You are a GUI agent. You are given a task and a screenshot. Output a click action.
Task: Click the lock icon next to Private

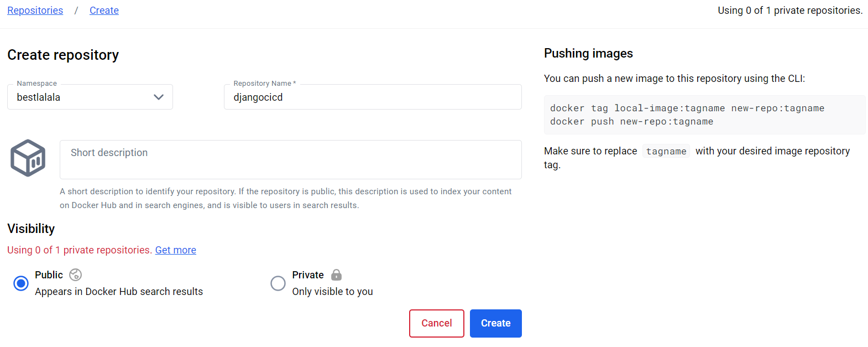(336, 275)
